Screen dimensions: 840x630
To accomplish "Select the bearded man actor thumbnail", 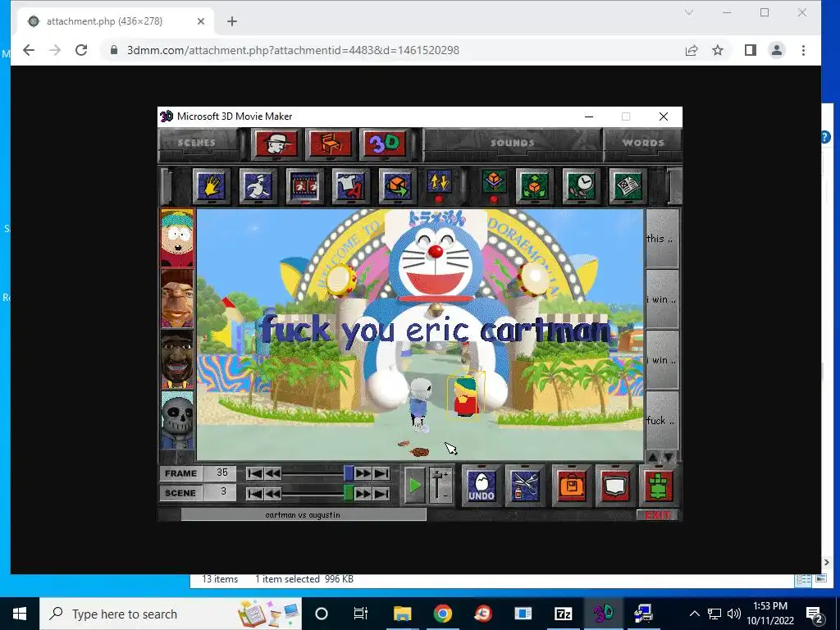I will [177, 359].
